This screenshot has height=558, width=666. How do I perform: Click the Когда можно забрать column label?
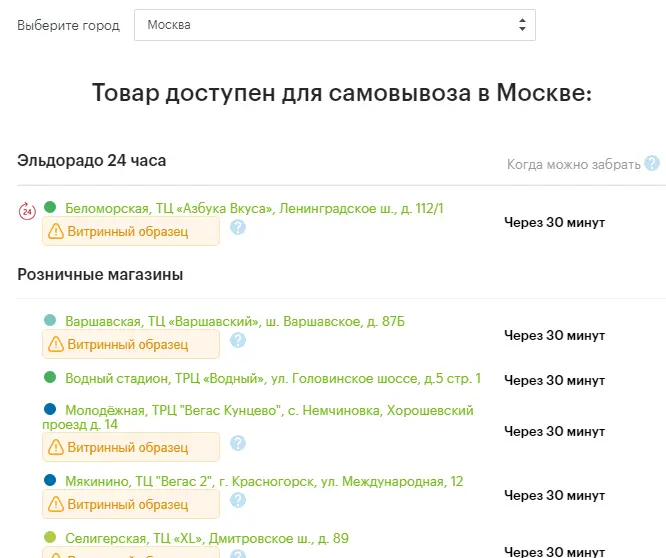[x=574, y=164]
